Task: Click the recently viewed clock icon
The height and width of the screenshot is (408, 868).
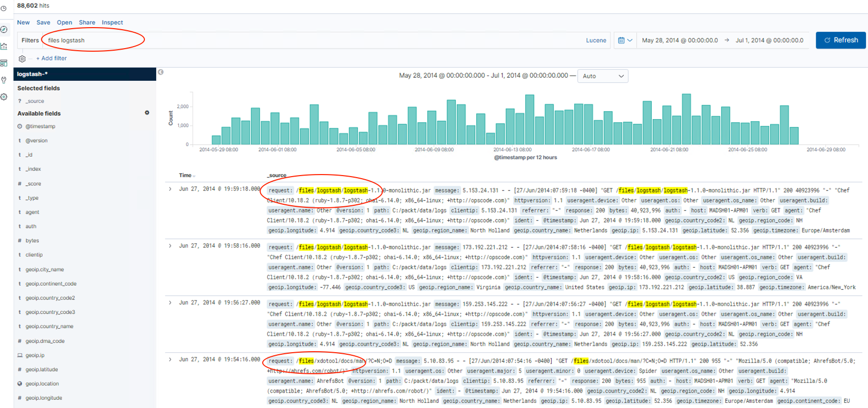Action: tap(4, 8)
